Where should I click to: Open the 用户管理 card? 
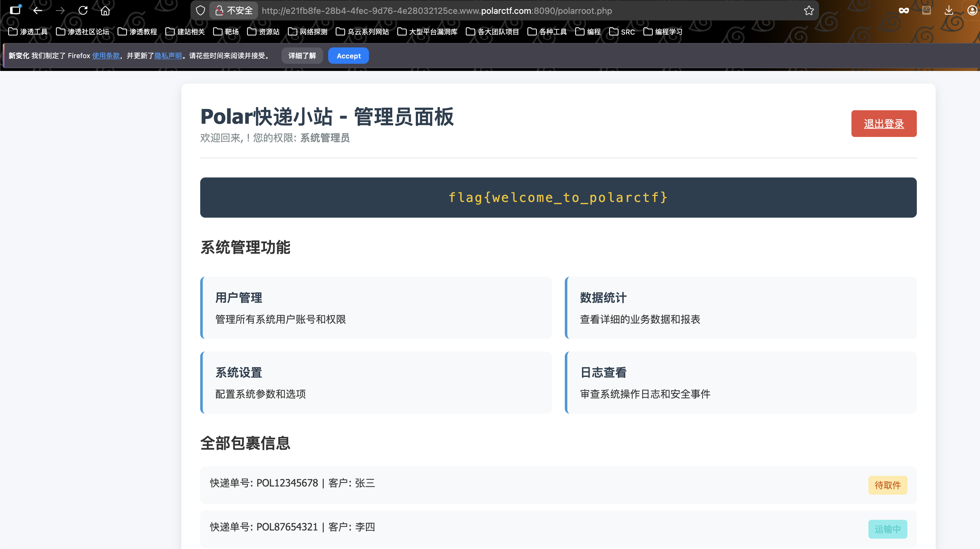(376, 308)
